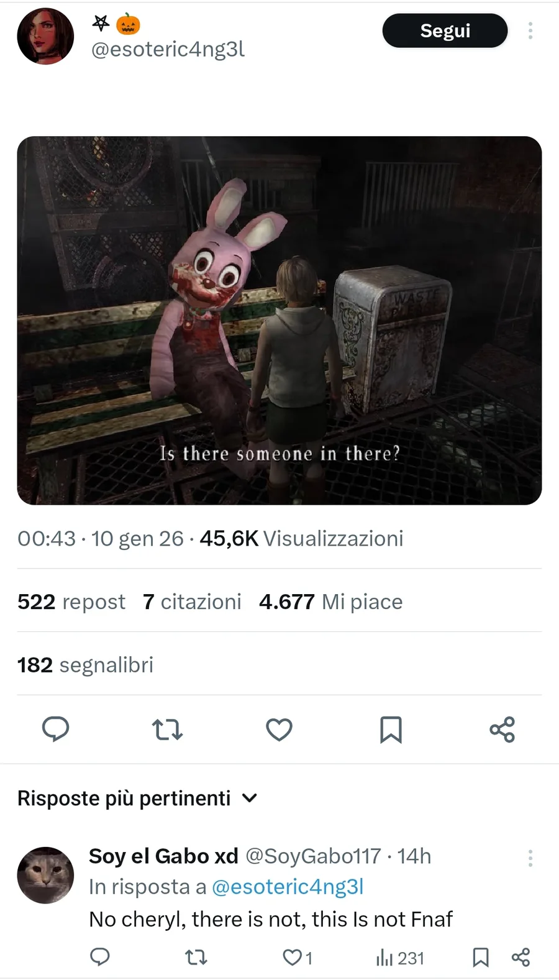View the 522 repost list
This screenshot has height=980, width=559.
point(71,602)
